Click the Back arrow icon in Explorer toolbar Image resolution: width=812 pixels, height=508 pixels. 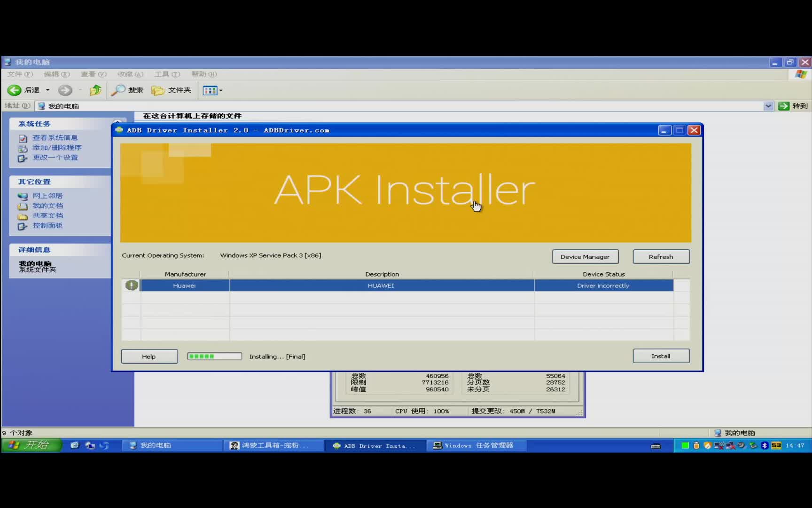pyautogui.click(x=14, y=90)
